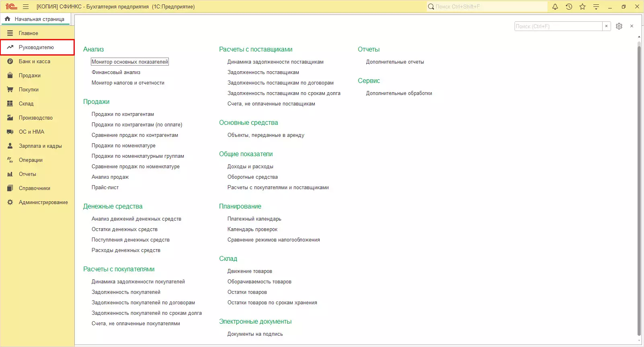
Task: Switch to Начальная страница tab
Action: pos(35,19)
